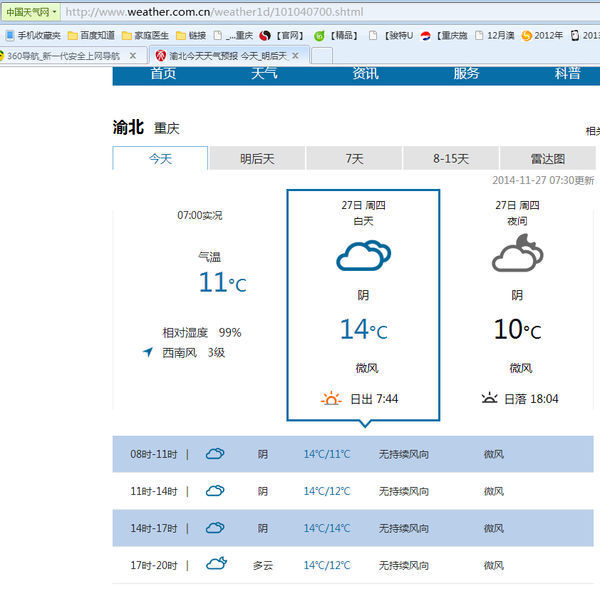
Task: Open the 【重庆旅 bookmark
Action: click(x=444, y=36)
